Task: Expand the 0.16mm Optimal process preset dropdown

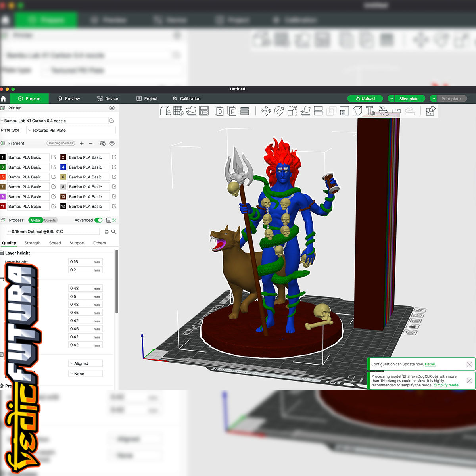Action: pos(53,232)
